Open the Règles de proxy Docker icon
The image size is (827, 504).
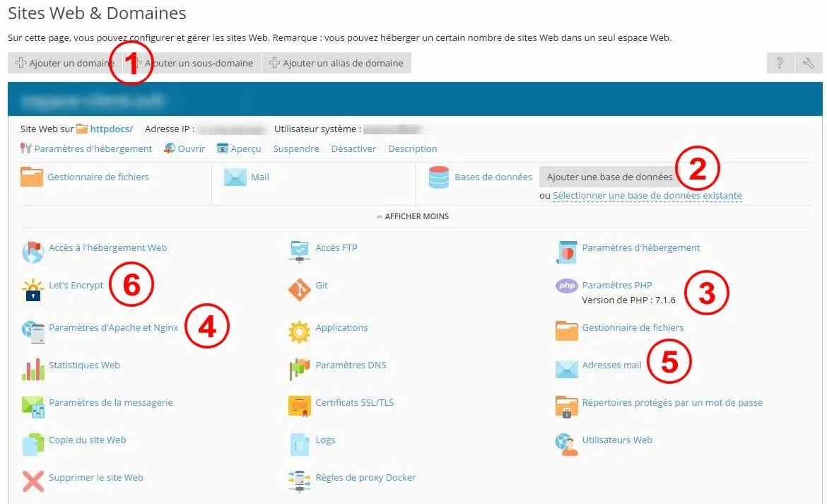pos(300,481)
